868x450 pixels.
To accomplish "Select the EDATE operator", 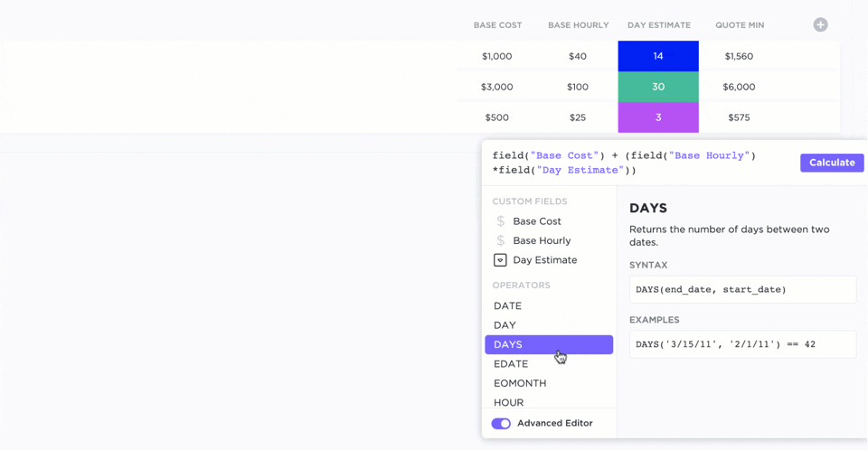I will point(511,364).
